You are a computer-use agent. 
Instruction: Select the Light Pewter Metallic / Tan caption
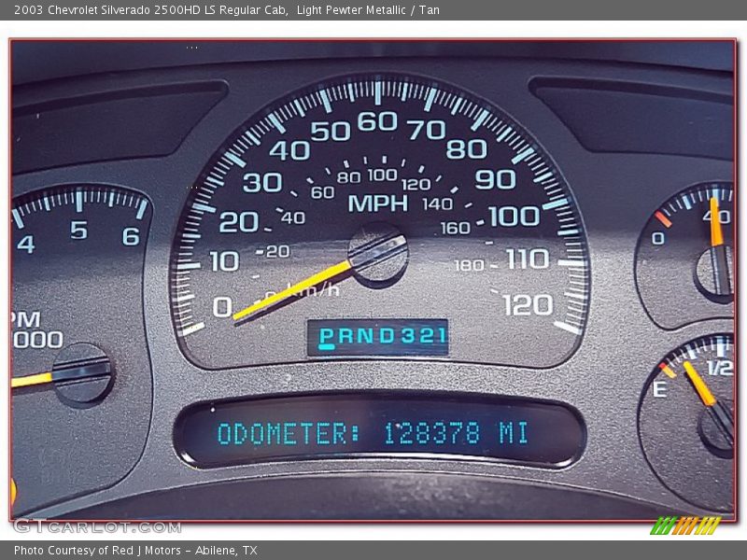[x=368, y=10]
